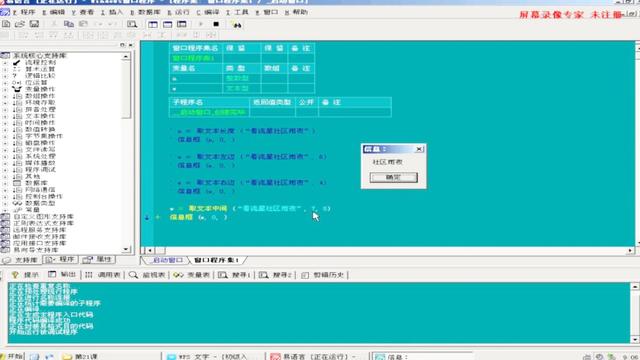The height and width of the screenshot is (360, 640).
Task: Expand the 磁盘操作 tree node
Action: coord(5,143)
